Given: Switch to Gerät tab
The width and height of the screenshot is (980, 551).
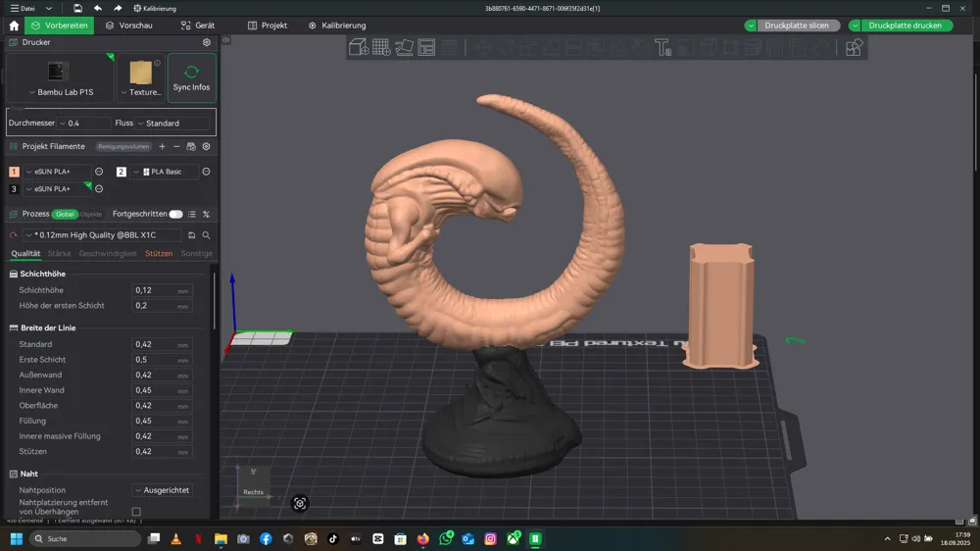Looking at the screenshot, I should (198, 25).
